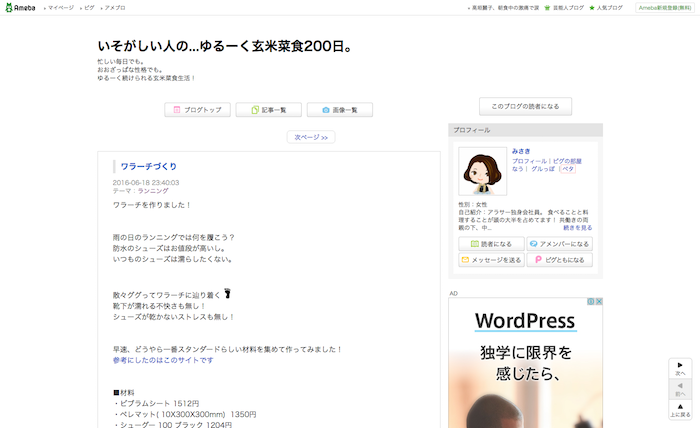Click the footprint emoji after 辿り着く
Screen dimensions: 700x428
227,294
